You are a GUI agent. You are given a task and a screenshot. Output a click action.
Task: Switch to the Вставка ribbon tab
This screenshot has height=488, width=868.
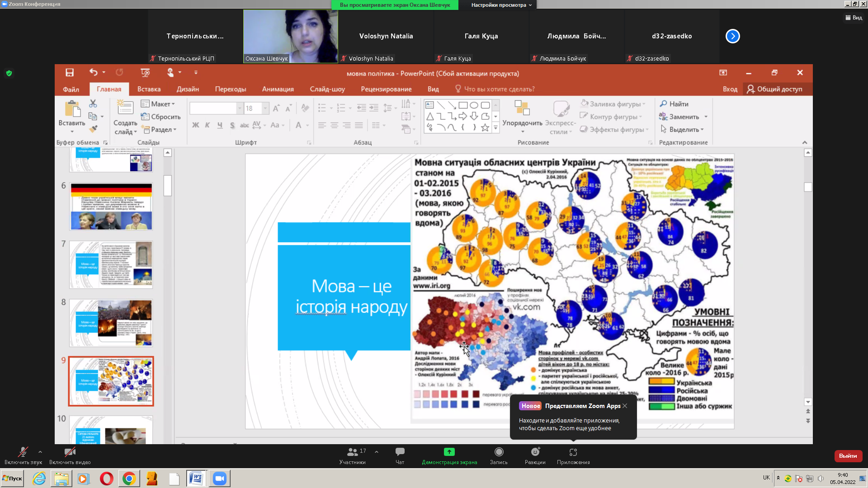pos(149,89)
